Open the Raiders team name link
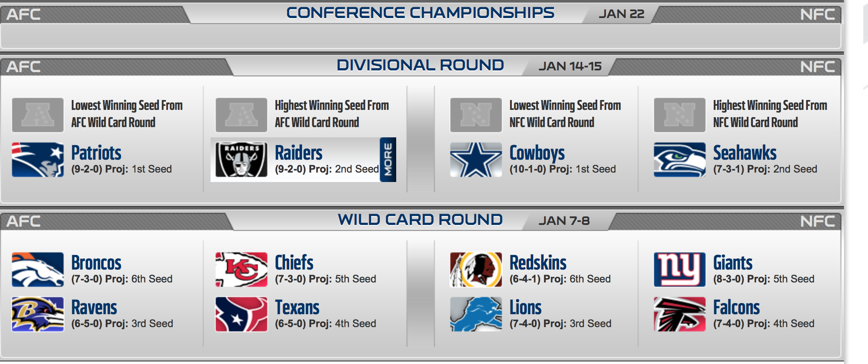Viewport: 868px width, 364px height. (x=299, y=153)
